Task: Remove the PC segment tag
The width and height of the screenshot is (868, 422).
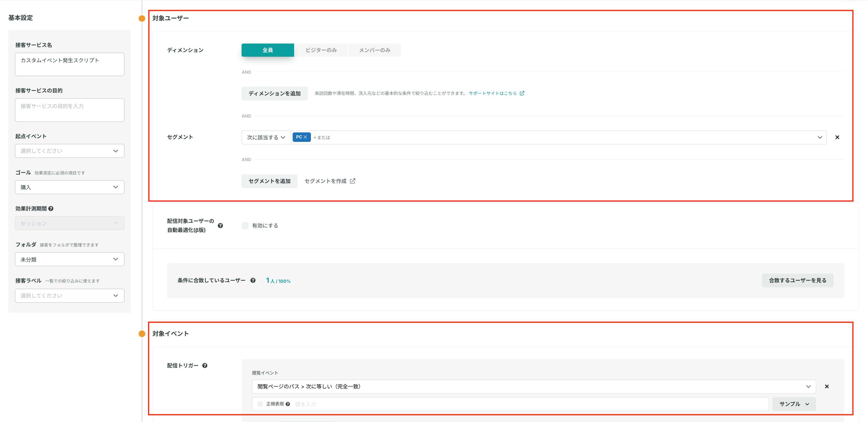Action: coord(305,137)
